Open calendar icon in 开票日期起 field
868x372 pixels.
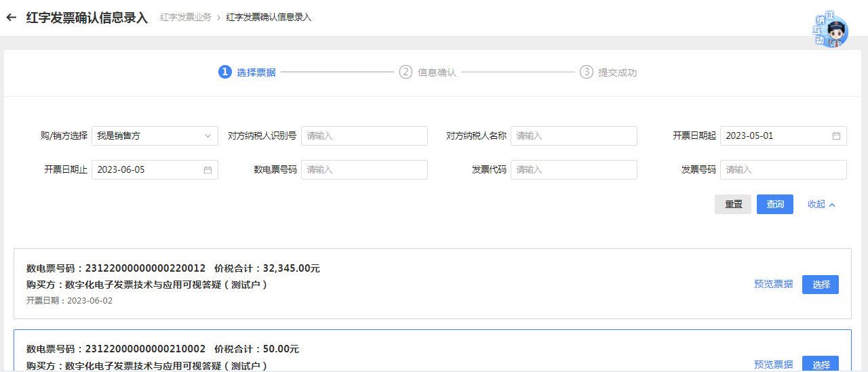[x=836, y=136]
